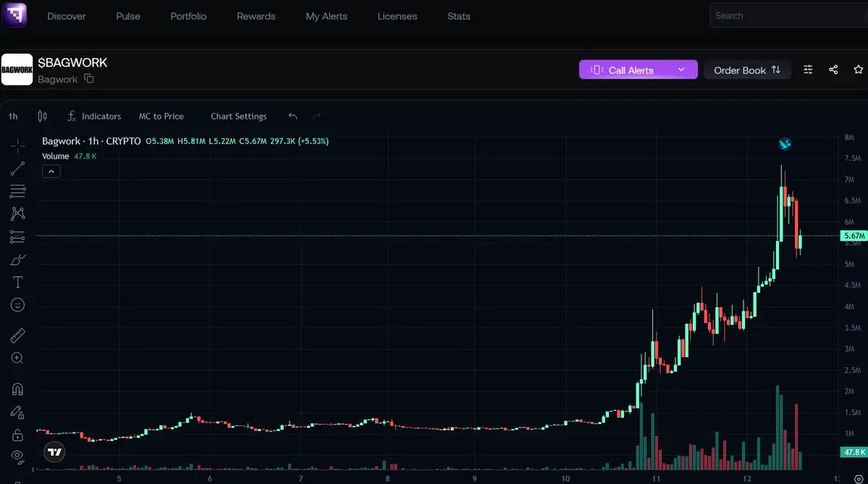Image resolution: width=868 pixels, height=484 pixels.
Task: Click the purple app logo icon
Action: tap(14, 15)
